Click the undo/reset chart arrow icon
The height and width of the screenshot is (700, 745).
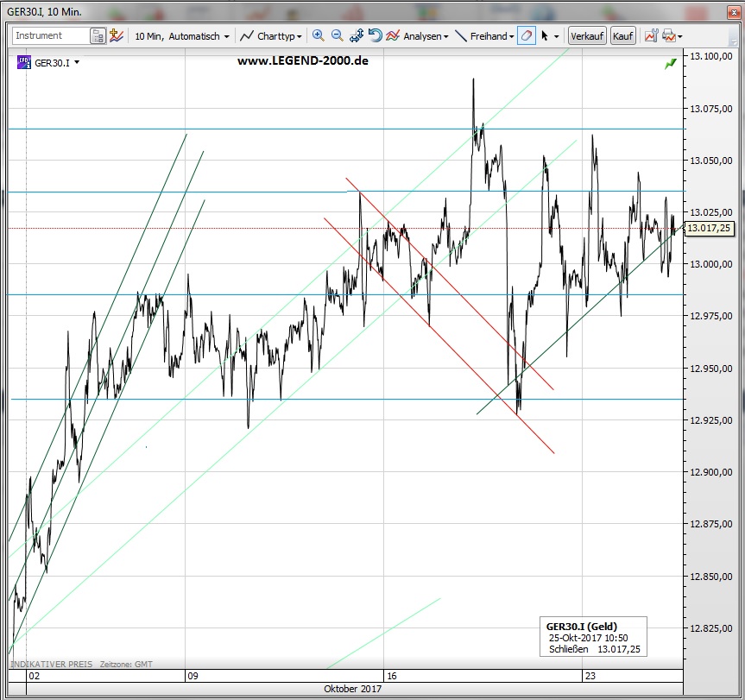tap(375, 35)
